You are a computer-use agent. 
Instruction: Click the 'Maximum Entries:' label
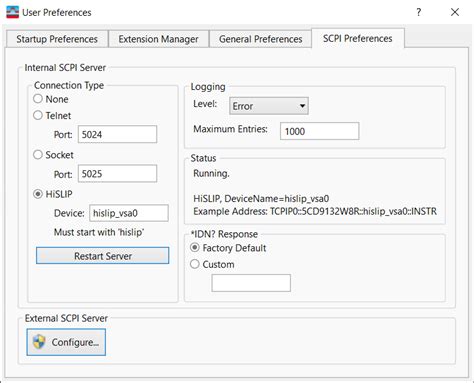click(x=230, y=129)
